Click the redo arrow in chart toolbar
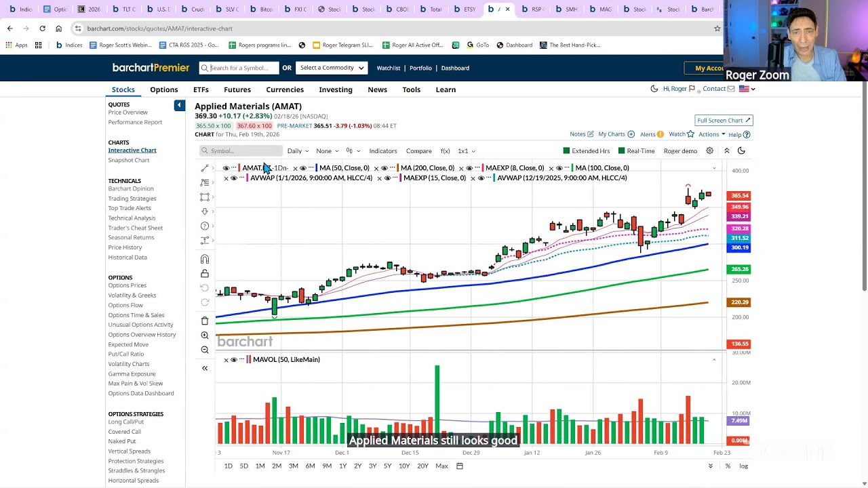 205,302
